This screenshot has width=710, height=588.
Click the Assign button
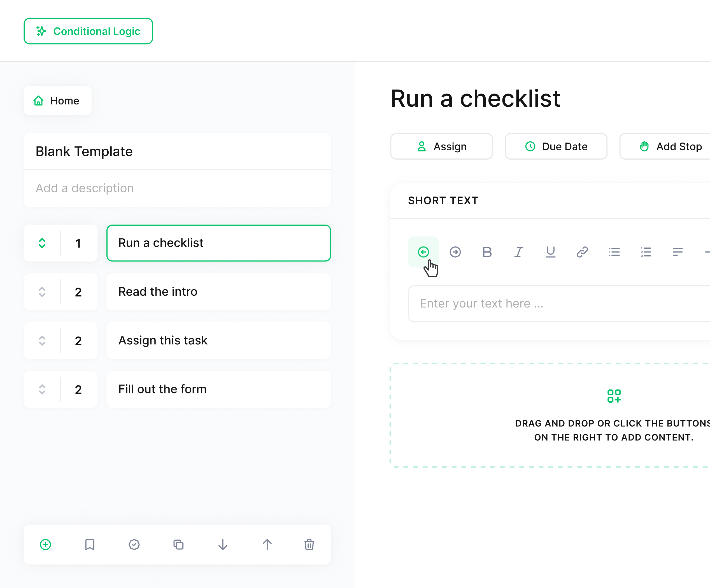(x=441, y=146)
